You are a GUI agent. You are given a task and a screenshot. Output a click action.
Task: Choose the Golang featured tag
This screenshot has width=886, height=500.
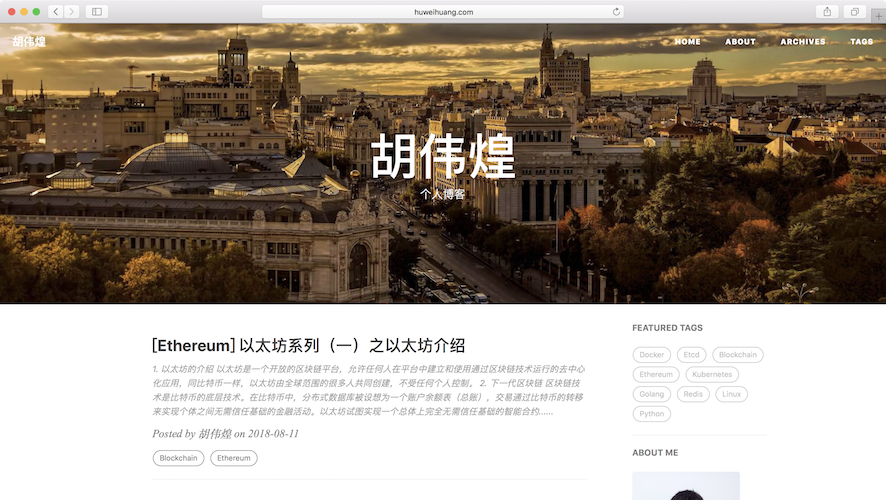click(650, 394)
